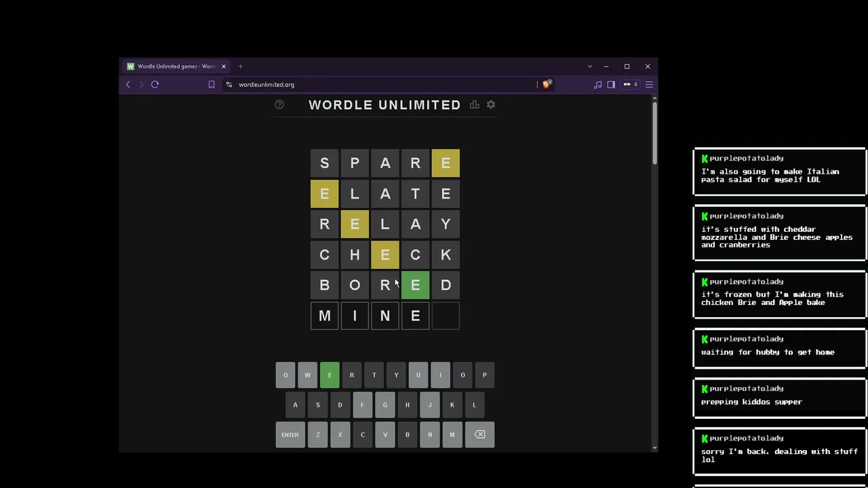Tap the M key on keyboard
This screenshot has height=488, width=868.
pos(452,434)
